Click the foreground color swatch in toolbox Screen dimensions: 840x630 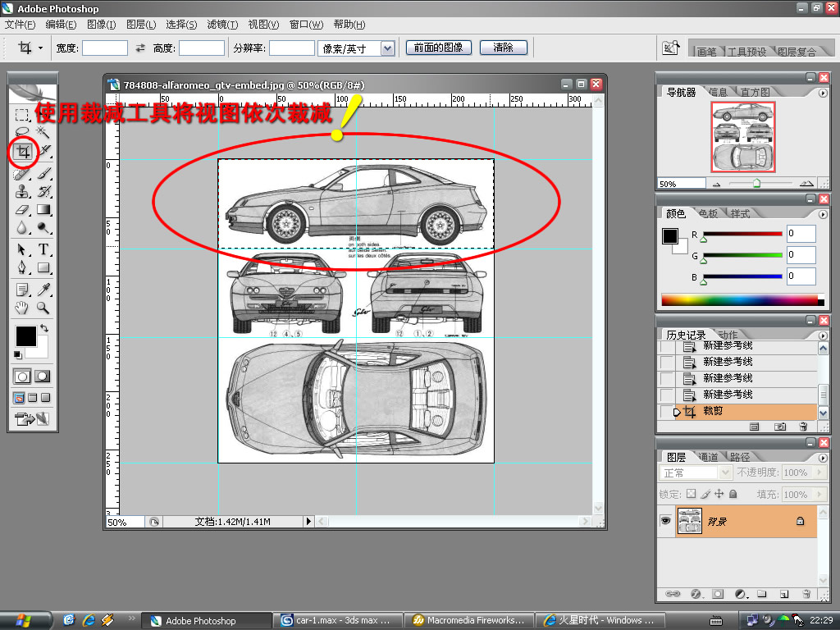click(25, 336)
